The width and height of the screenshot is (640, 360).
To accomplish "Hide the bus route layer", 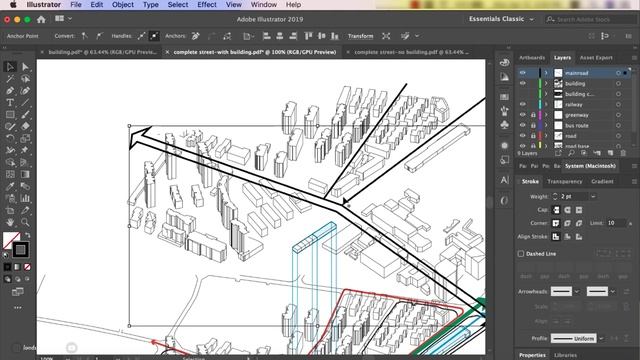I will point(522,125).
